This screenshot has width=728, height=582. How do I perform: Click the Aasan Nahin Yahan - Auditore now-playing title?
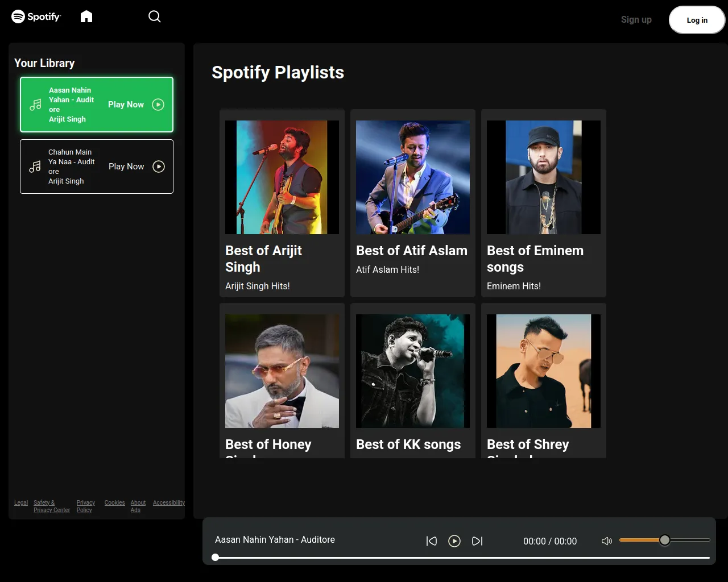tap(275, 539)
